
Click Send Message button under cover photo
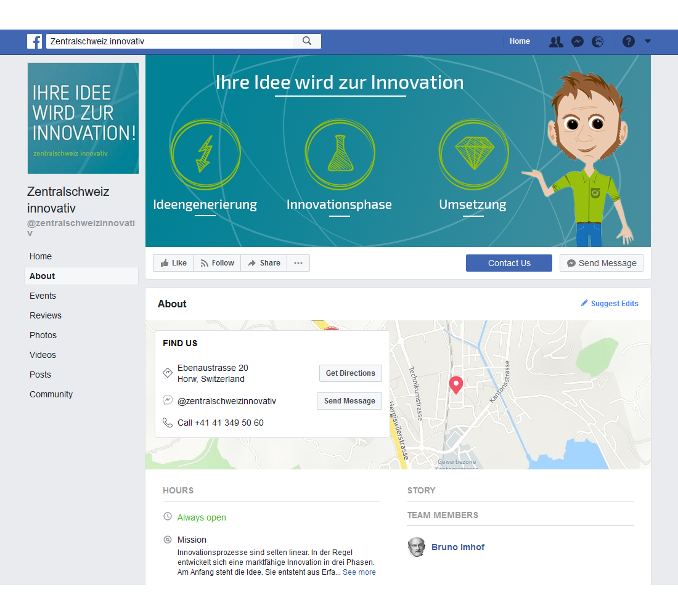(x=602, y=263)
